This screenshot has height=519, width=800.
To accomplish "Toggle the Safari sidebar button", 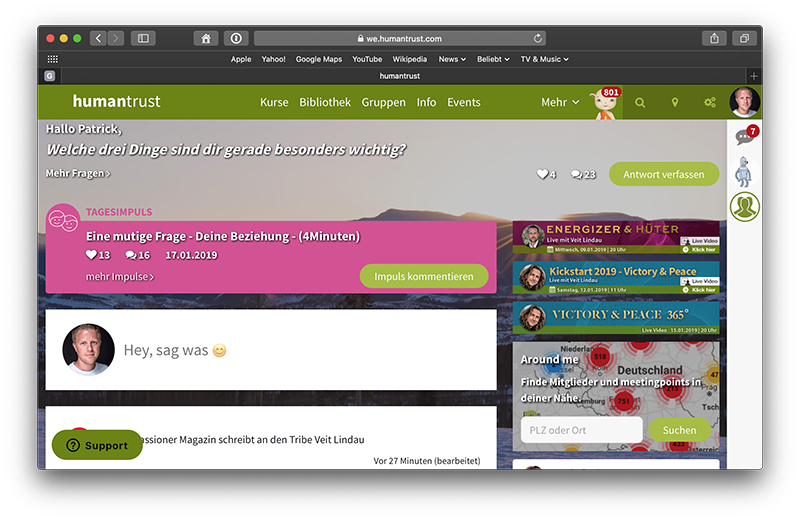I will 143,38.
